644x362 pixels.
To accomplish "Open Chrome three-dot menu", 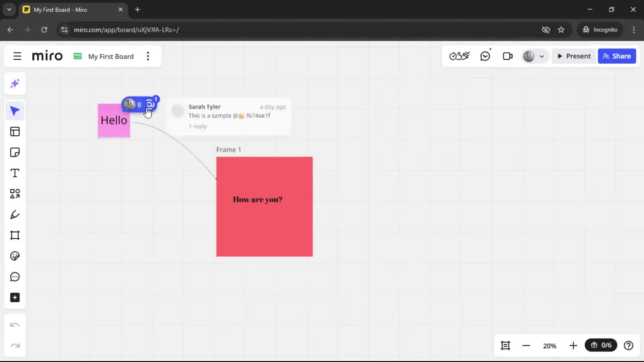I will pyautogui.click(x=634, y=30).
